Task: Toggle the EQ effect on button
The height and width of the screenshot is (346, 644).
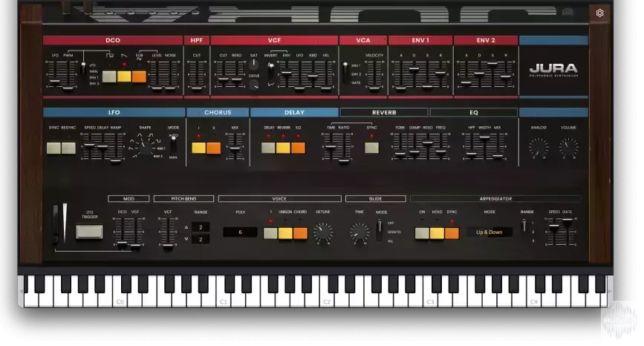Action: 298,148
